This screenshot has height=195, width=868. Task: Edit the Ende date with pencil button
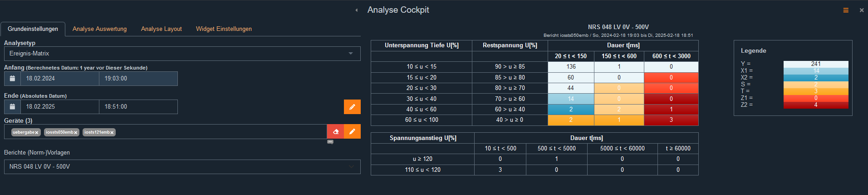(352, 107)
